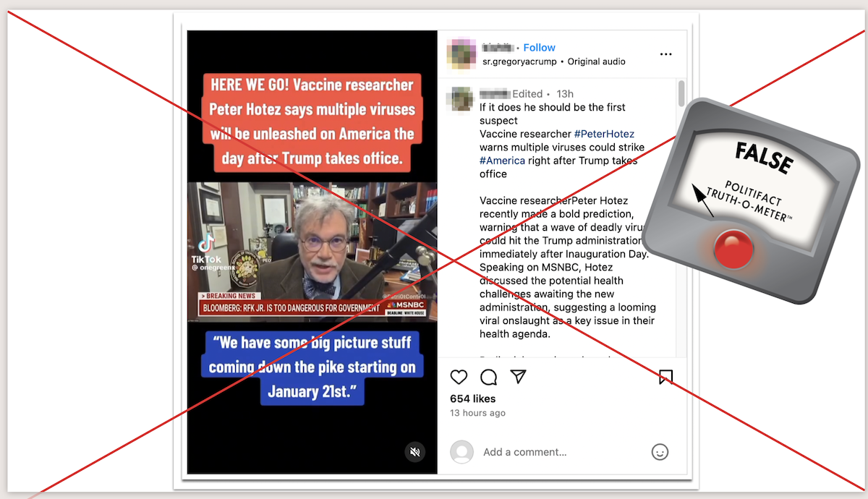Click the poster's profile avatar in header

point(461,54)
